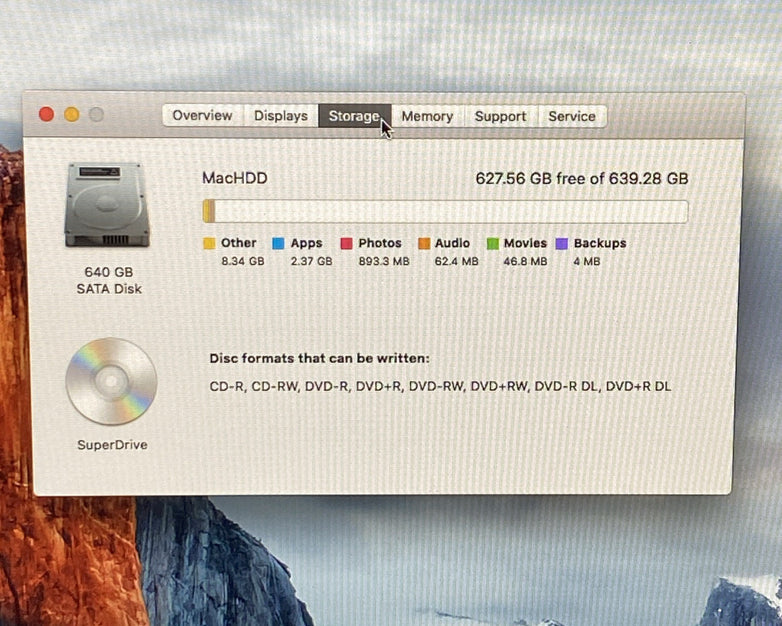This screenshot has height=626, width=782.
Task: Click the '640 GB SATA Disk' label
Action: tap(109, 280)
